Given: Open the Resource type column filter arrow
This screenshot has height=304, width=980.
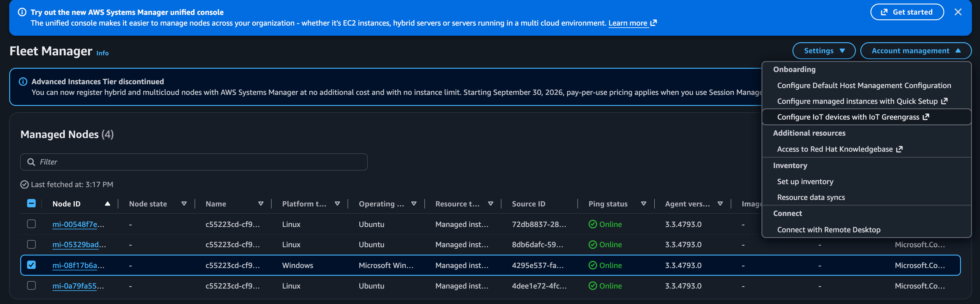Looking at the screenshot, I should click(x=491, y=204).
